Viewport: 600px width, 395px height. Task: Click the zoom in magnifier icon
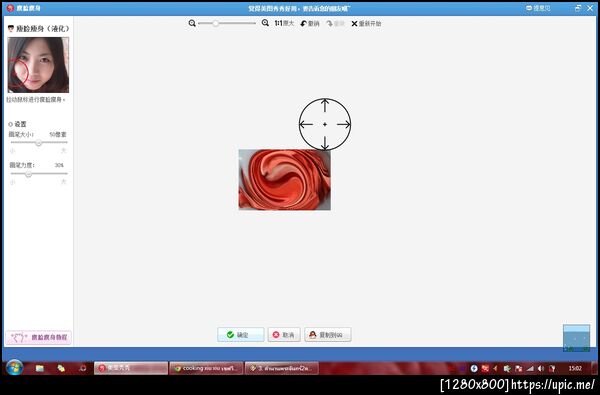click(265, 23)
